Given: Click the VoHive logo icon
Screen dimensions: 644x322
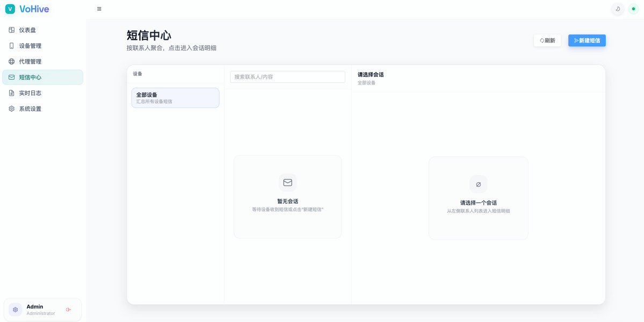Looking at the screenshot, I should pyautogui.click(x=10, y=9).
